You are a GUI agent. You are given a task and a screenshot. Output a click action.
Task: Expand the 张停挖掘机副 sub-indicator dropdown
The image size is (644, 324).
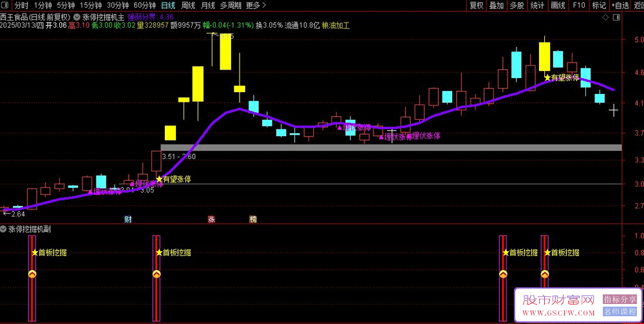(x=4, y=229)
